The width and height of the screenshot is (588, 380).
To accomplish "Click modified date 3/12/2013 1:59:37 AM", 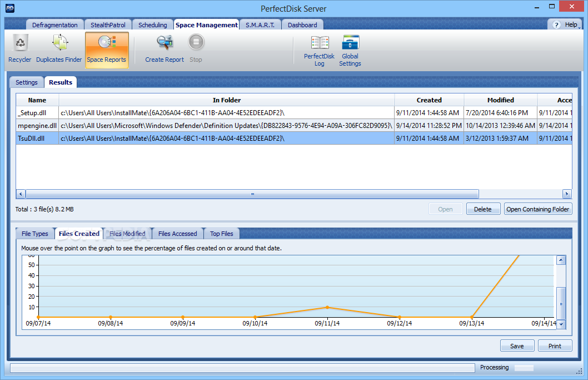I will click(x=501, y=138).
